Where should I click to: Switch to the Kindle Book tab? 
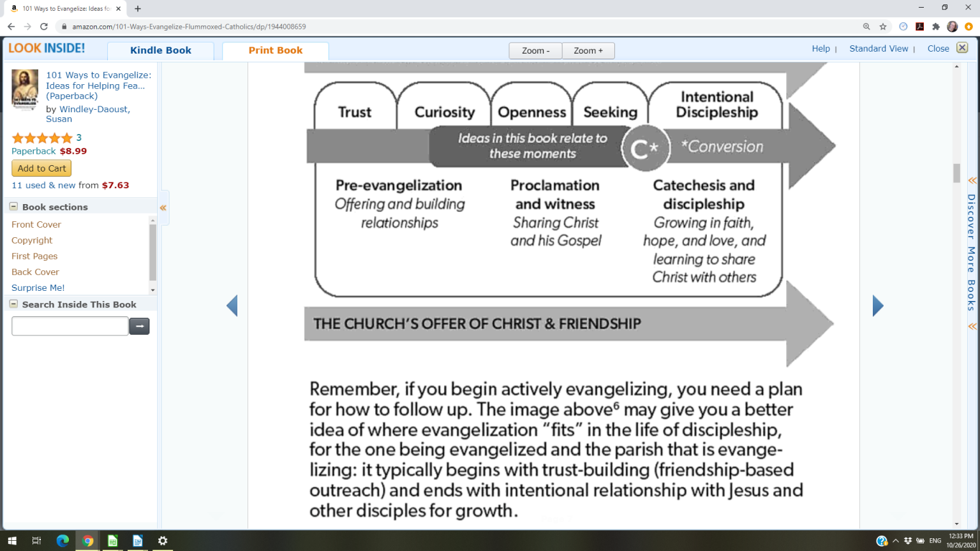pyautogui.click(x=161, y=50)
